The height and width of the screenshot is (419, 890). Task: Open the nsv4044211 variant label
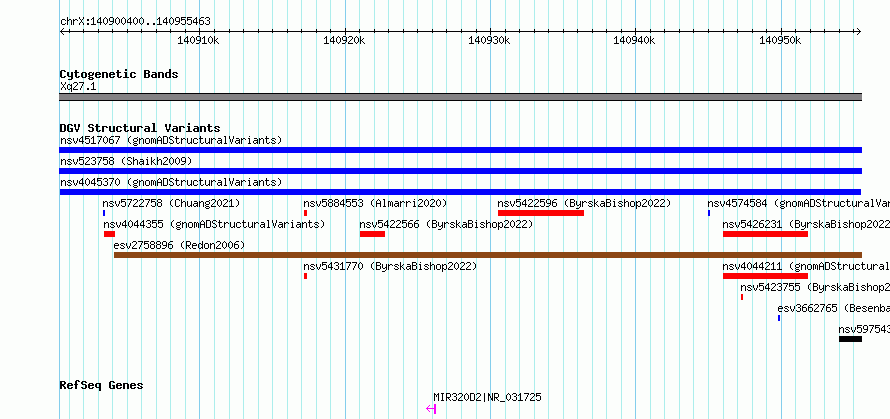coord(806,266)
